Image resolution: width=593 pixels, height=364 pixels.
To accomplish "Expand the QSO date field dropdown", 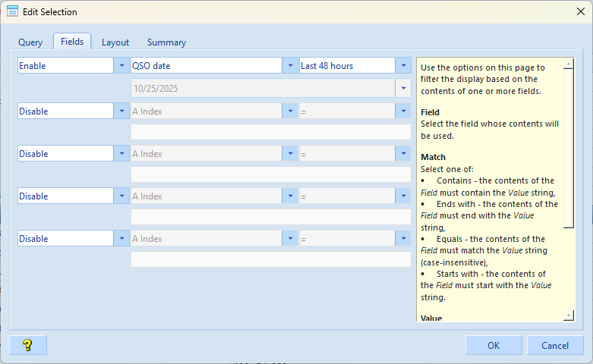I will point(290,66).
